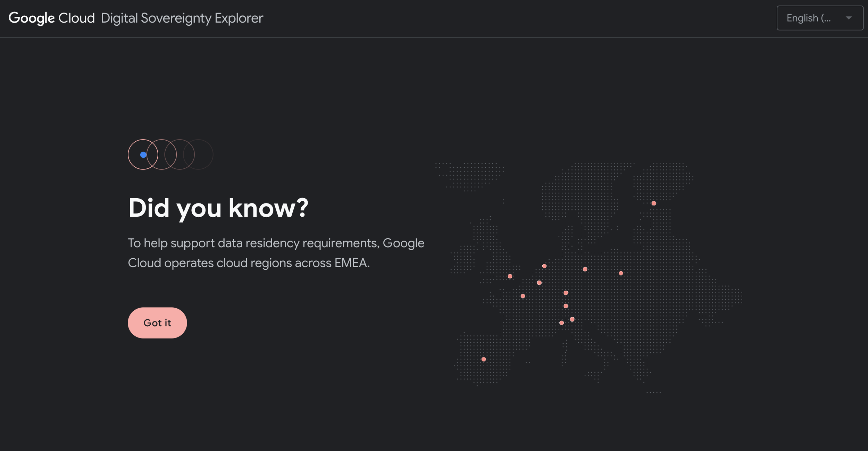Click the Zurich region dot in Switzerland
The width and height of the screenshot is (868, 451).
(566, 306)
